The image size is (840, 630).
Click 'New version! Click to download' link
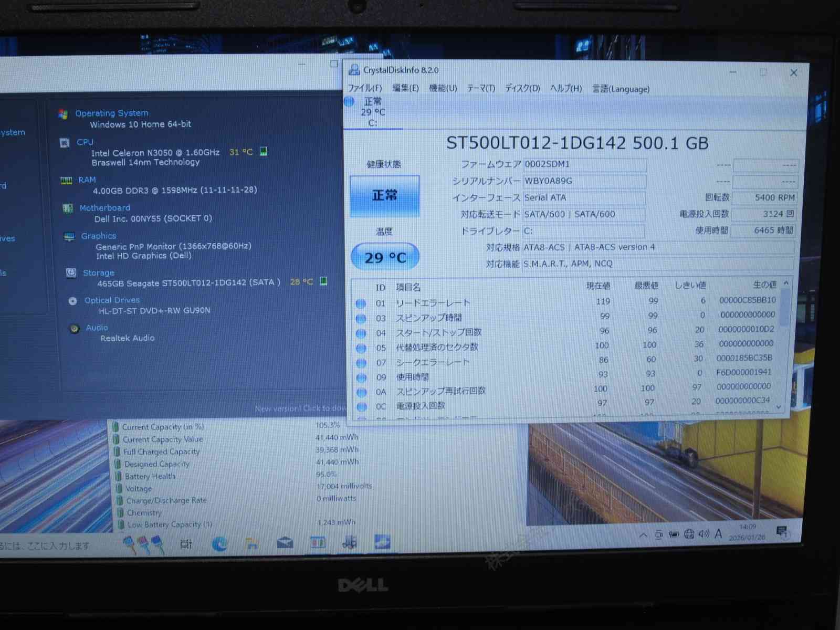point(300,408)
